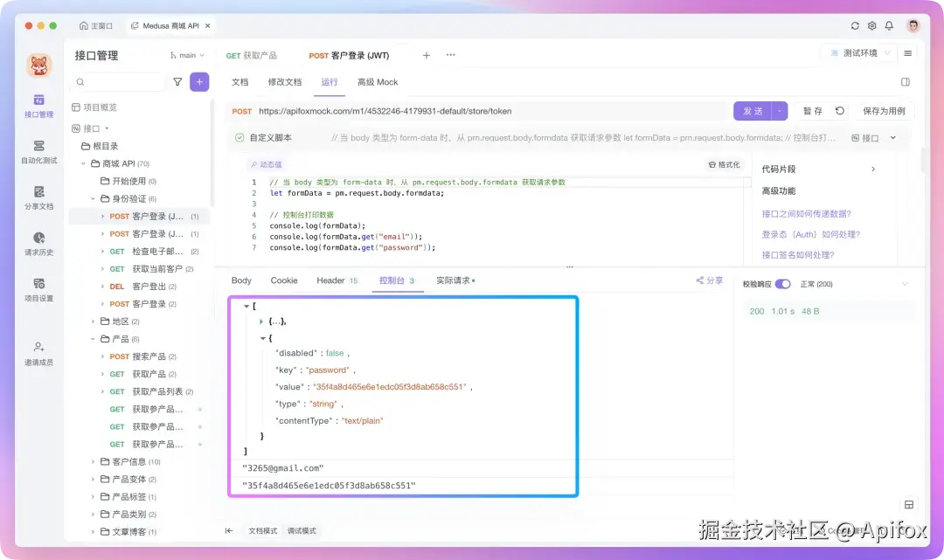Image resolution: width=944 pixels, height=560 pixels.
Task: Open 请求历史 sidebar section
Action: click(x=38, y=244)
